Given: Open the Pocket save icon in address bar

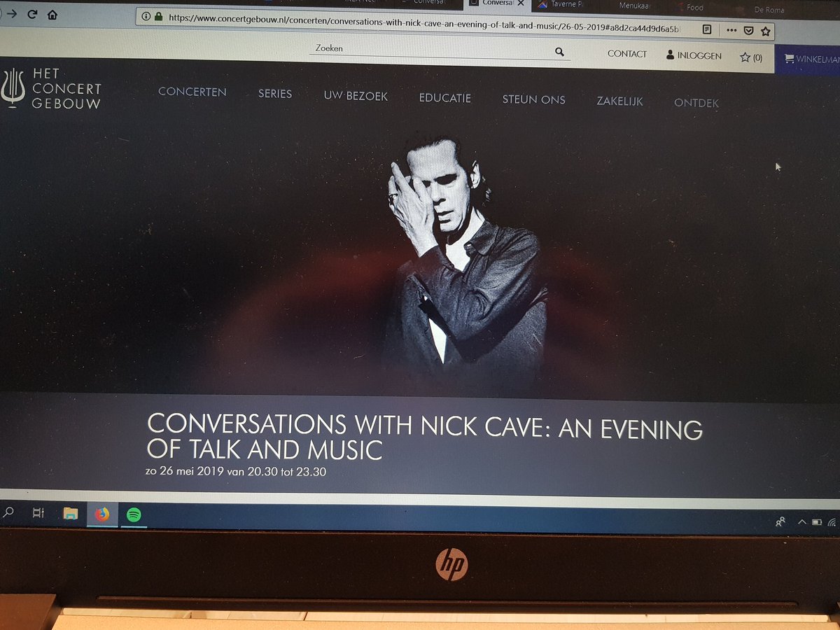Looking at the screenshot, I should tap(750, 30).
